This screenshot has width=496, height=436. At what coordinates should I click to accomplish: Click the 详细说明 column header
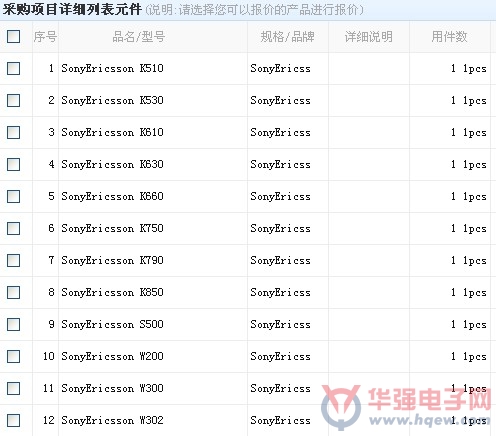click(369, 37)
